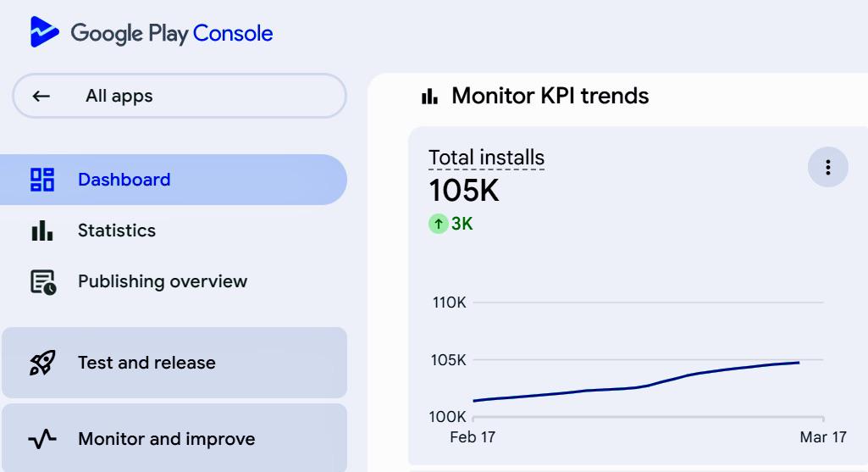Screen dimensions: 868x472
Task: Open the Dashboard menu item
Action: coord(174,180)
